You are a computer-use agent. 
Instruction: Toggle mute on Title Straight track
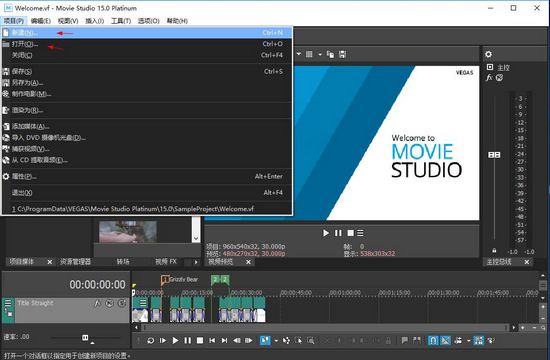pos(109,303)
